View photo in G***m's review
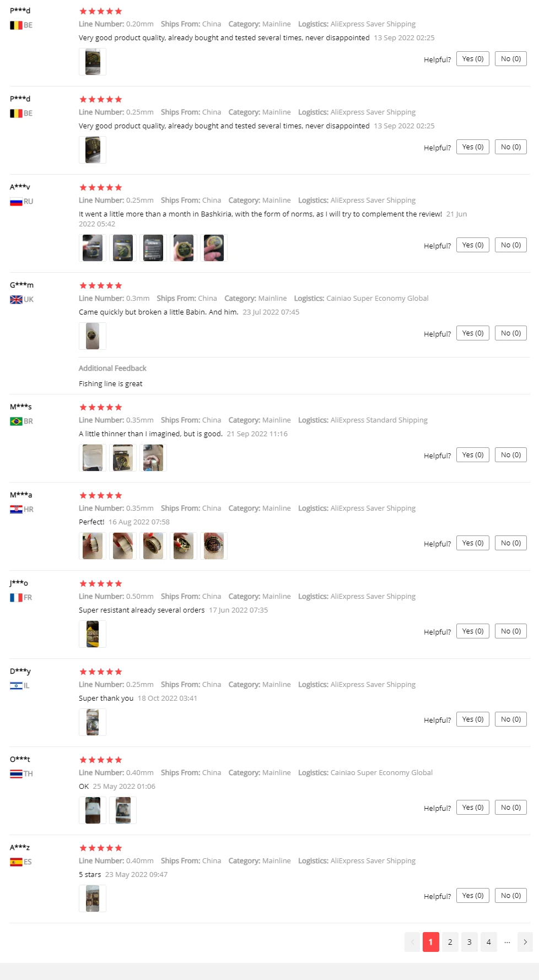The width and height of the screenshot is (539, 980). tap(93, 336)
